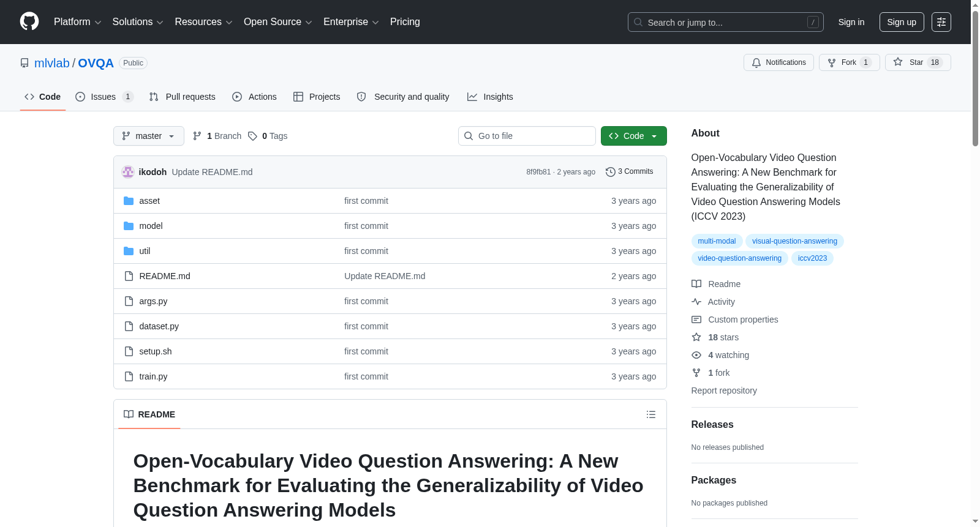Fork the repository with Fork button
The image size is (980, 527).
coord(850,62)
